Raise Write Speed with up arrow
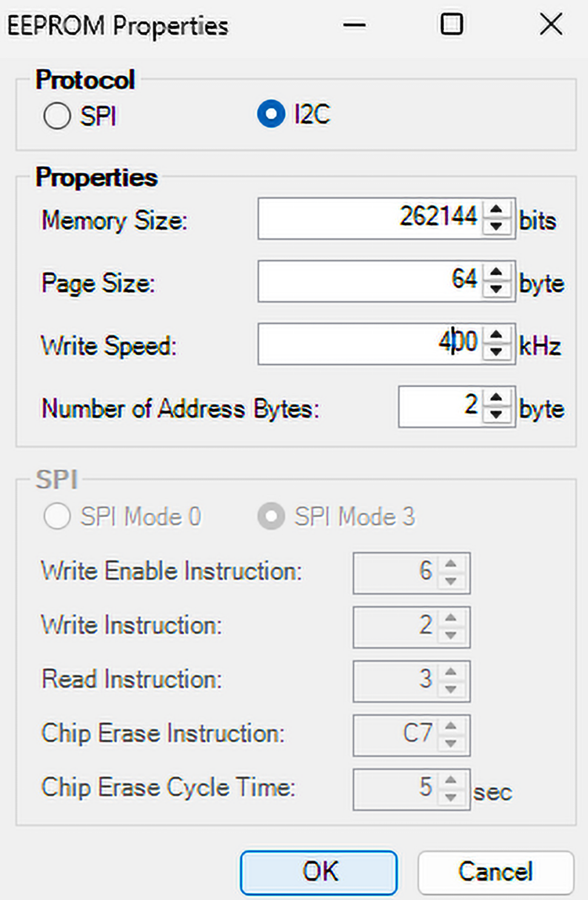 pyautogui.click(x=496, y=335)
